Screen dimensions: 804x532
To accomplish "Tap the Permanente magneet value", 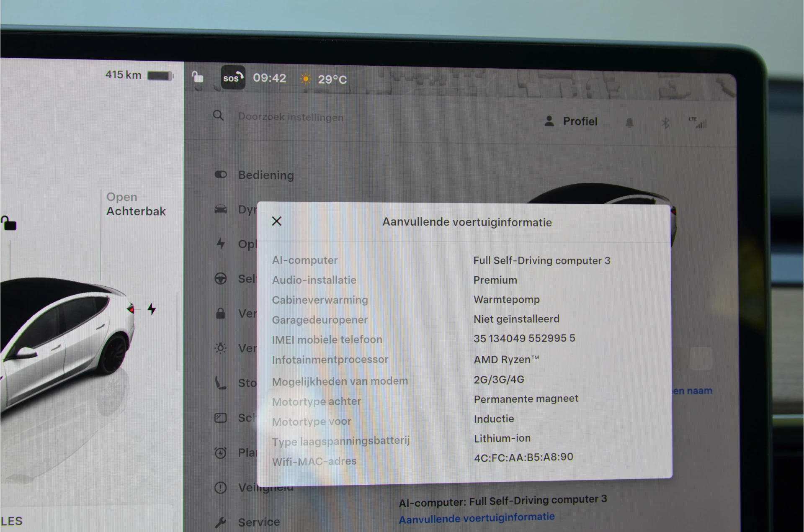I will coord(526,399).
